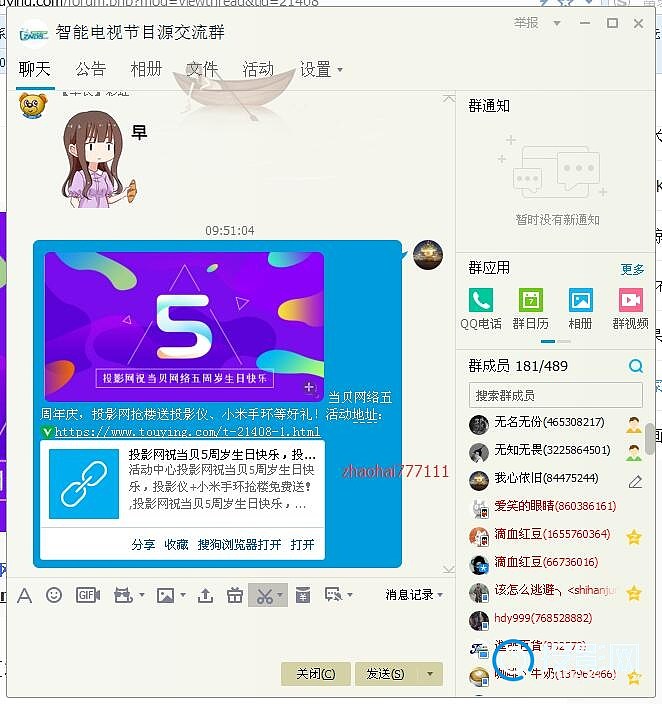Click 打开 on the link card
Viewport: 662px width, 704px height.
pos(302,545)
